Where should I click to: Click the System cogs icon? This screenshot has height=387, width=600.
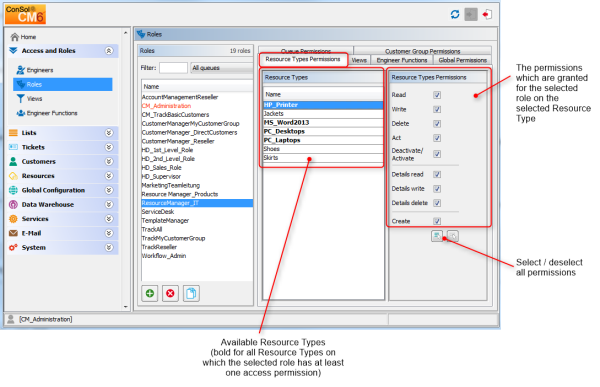point(13,247)
